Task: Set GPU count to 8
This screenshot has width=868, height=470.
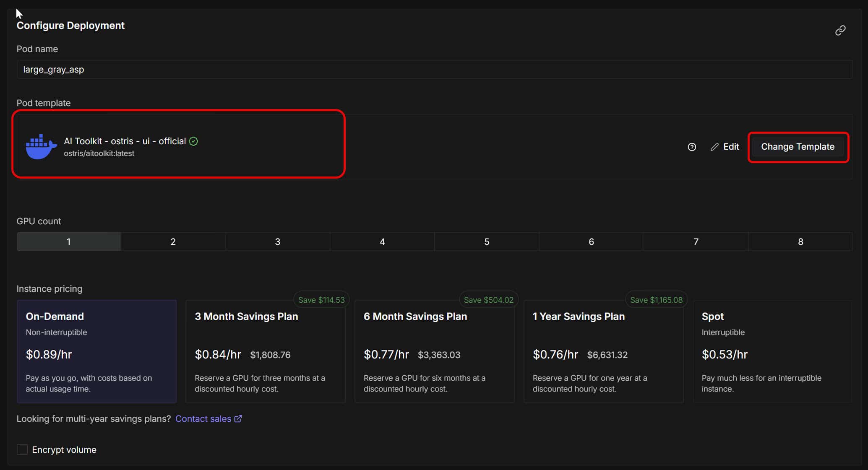Action: click(800, 241)
